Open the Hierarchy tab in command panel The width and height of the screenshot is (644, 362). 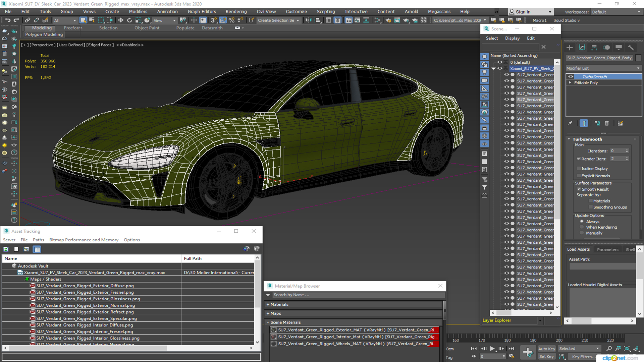594,47
